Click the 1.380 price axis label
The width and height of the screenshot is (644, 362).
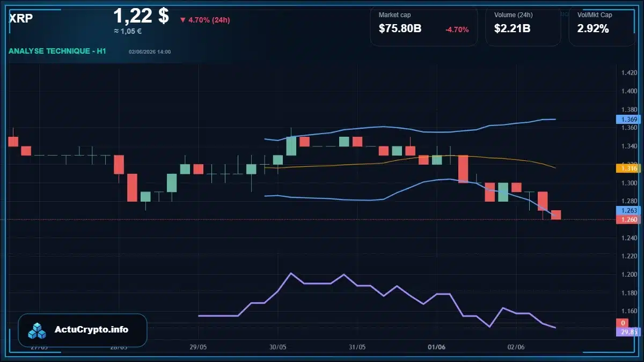click(x=629, y=109)
